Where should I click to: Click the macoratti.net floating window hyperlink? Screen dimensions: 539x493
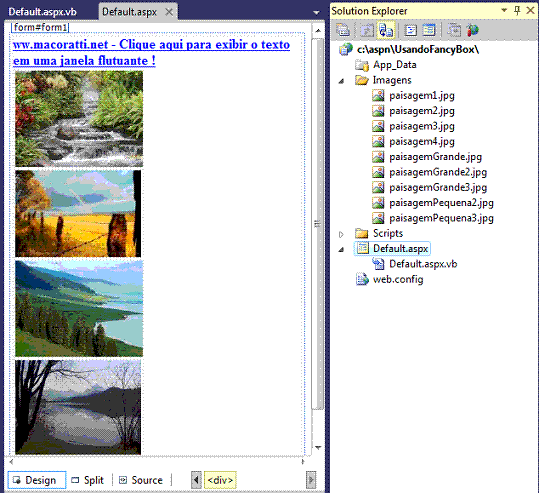151,52
